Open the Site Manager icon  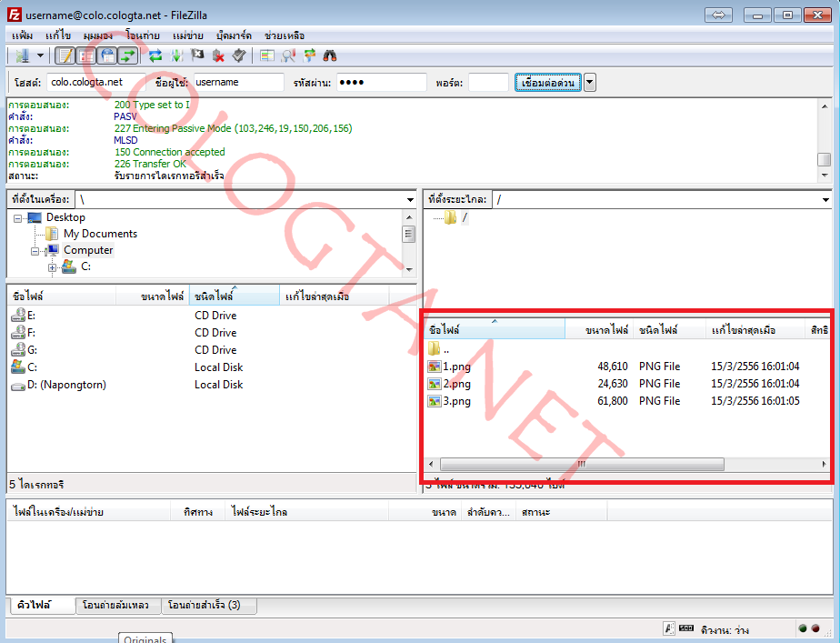click(x=20, y=55)
